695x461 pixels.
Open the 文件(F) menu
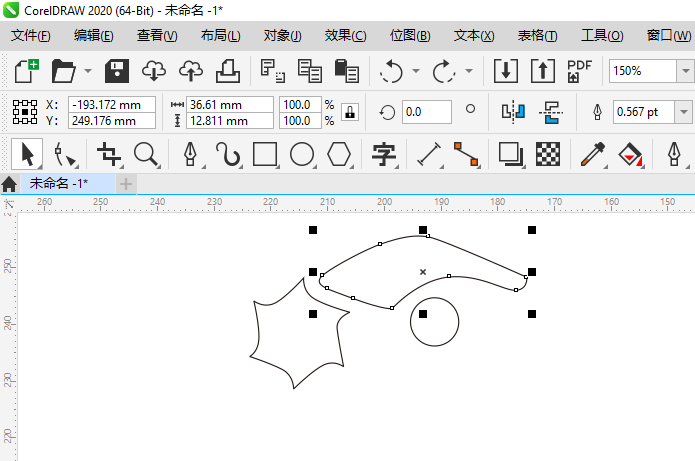[31, 35]
